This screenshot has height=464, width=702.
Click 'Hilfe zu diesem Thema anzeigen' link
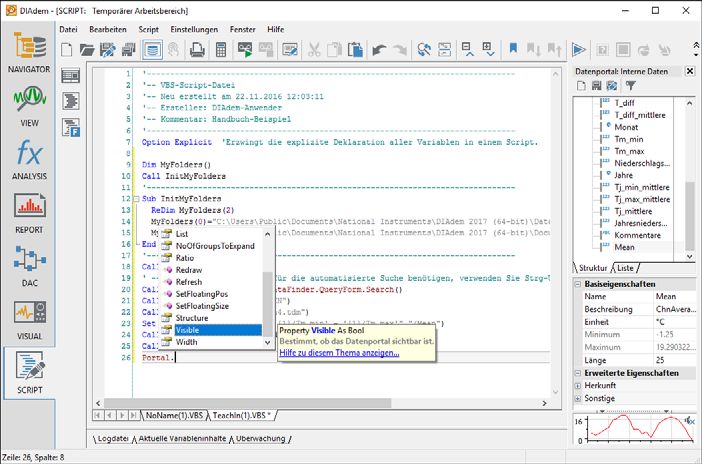click(339, 353)
